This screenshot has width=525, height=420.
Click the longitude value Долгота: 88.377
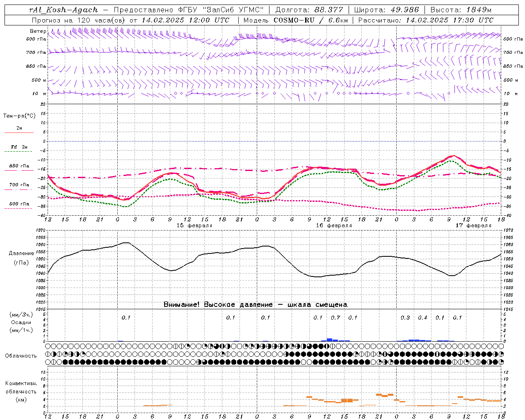pos(309,10)
